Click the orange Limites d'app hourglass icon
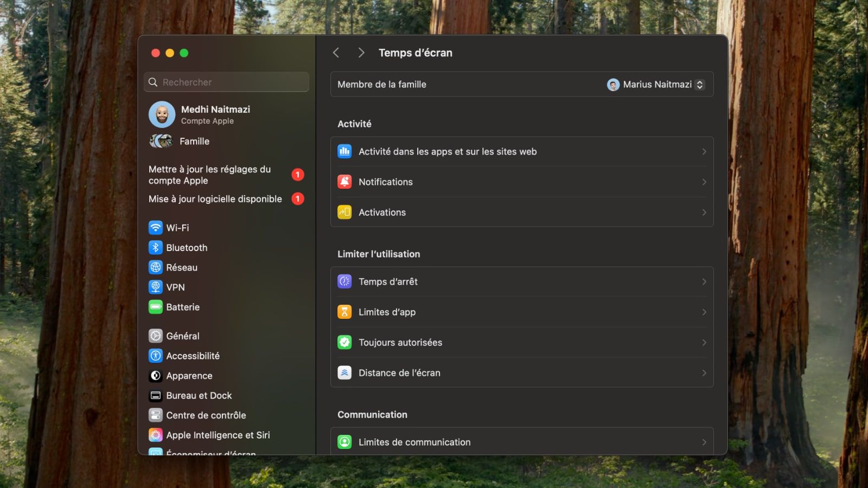 344,312
